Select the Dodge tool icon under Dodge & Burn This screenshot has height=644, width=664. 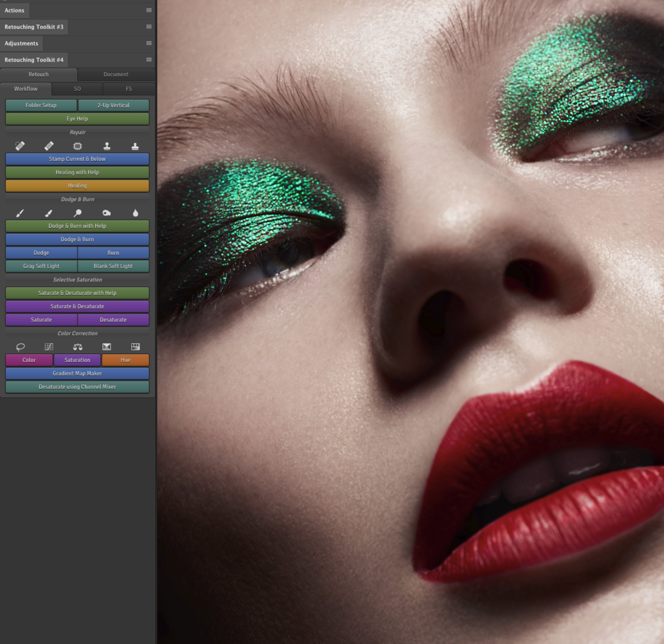(77, 213)
